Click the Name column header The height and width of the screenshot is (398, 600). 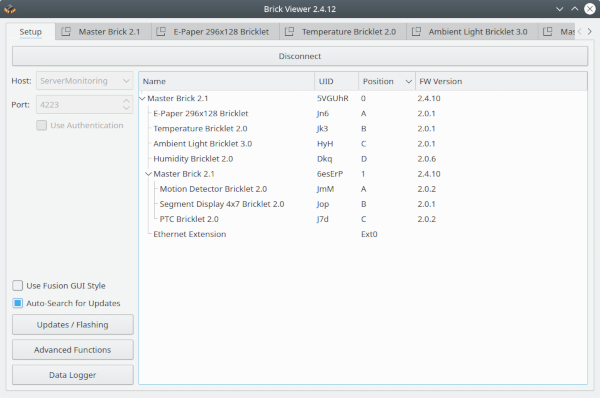coord(227,81)
